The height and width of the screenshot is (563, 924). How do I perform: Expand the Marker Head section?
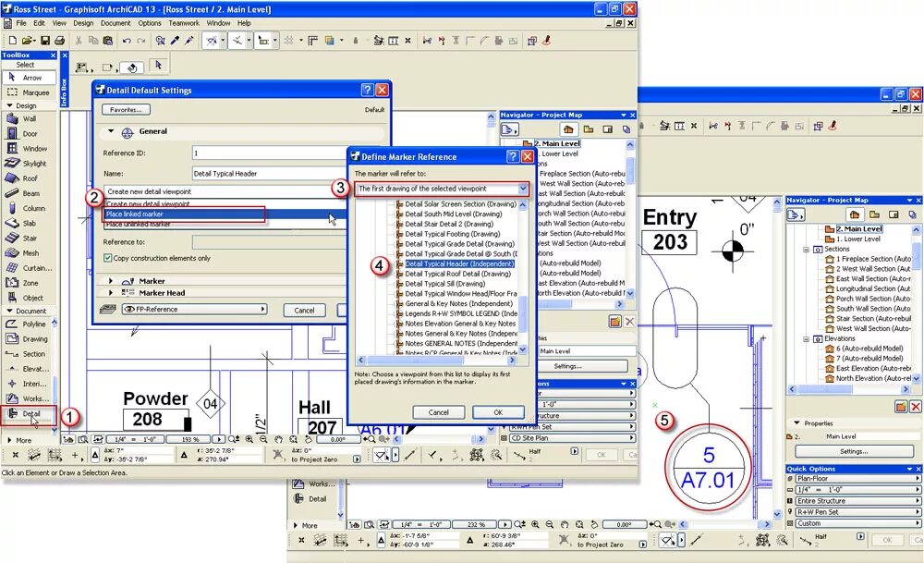(x=110, y=292)
